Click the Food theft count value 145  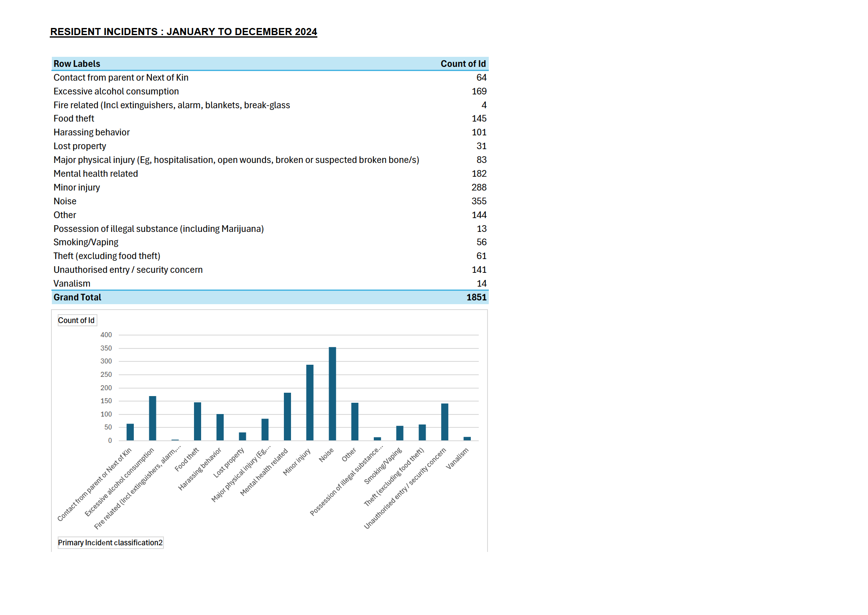click(x=479, y=119)
